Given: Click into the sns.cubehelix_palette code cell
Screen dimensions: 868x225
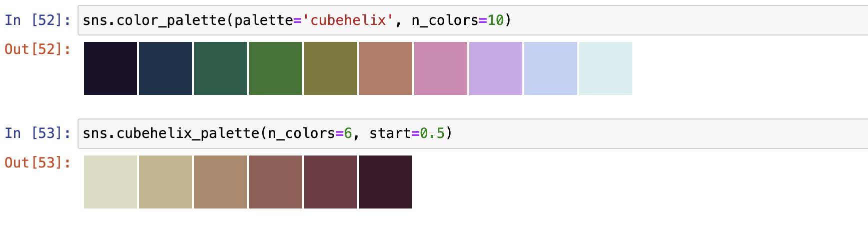Looking at the screenshot, I should click(473, 133).
